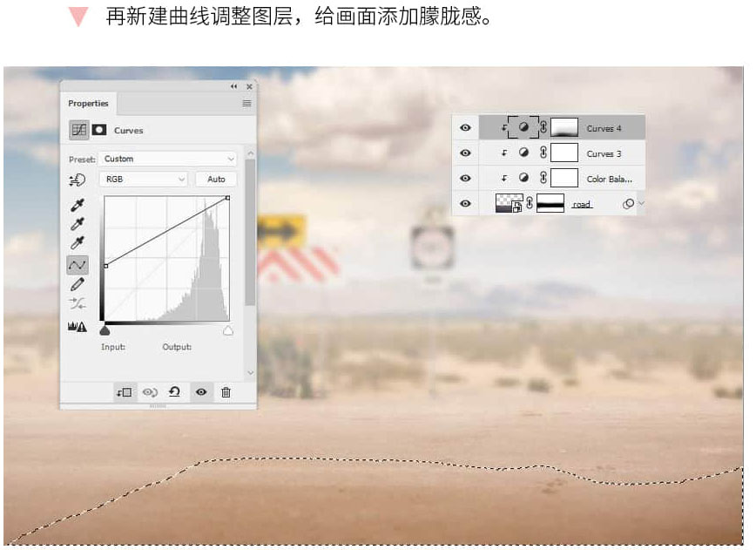This screenshot has width=756, height=550.
Task: Click the curve's upper right control point
Action: (x=227, y=198)
